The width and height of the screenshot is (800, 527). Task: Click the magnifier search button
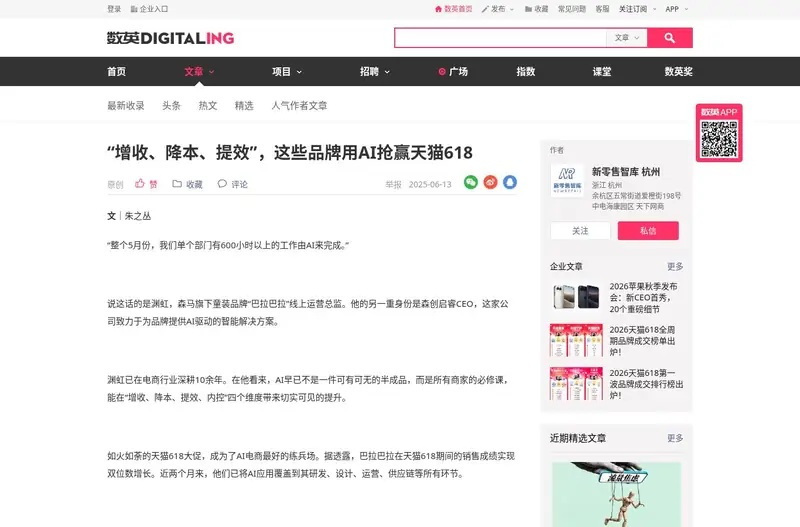669,38
